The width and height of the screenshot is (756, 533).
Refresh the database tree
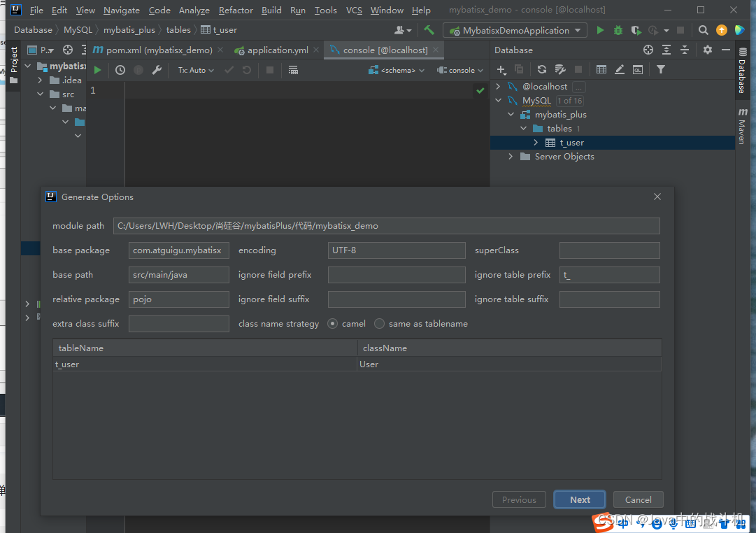pyautogui.click(x=541, y=69)
